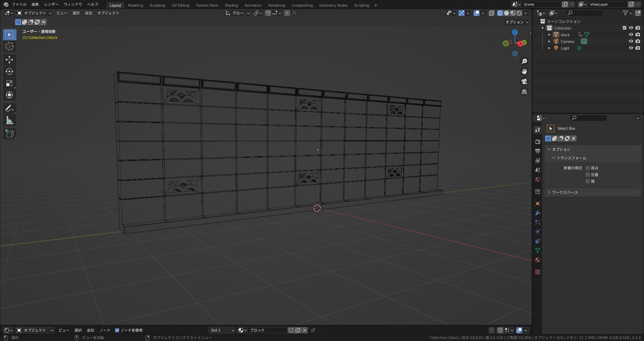The image size is (644, 341).
Task: Select the Measure tool
Action: pos(9,120)
